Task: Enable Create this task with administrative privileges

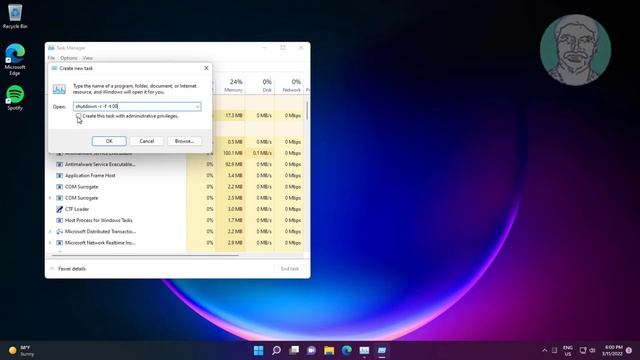Action: point(78,116)
